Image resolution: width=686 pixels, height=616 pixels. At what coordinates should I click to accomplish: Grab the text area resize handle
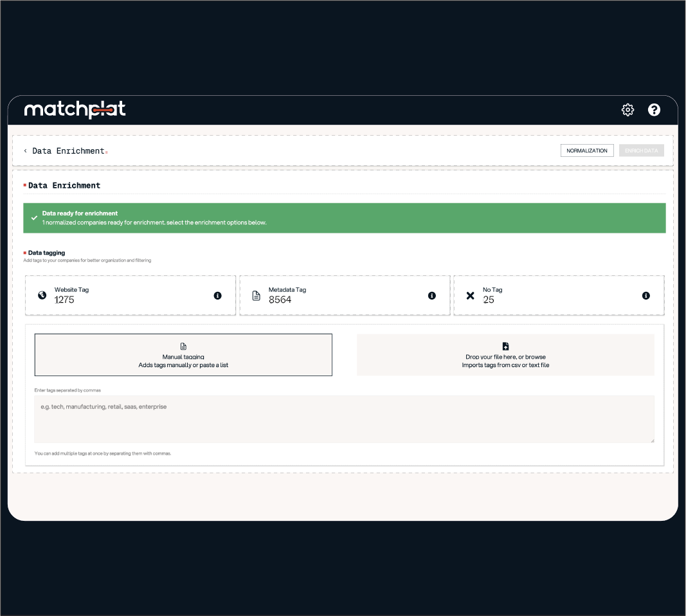[651, 440]
